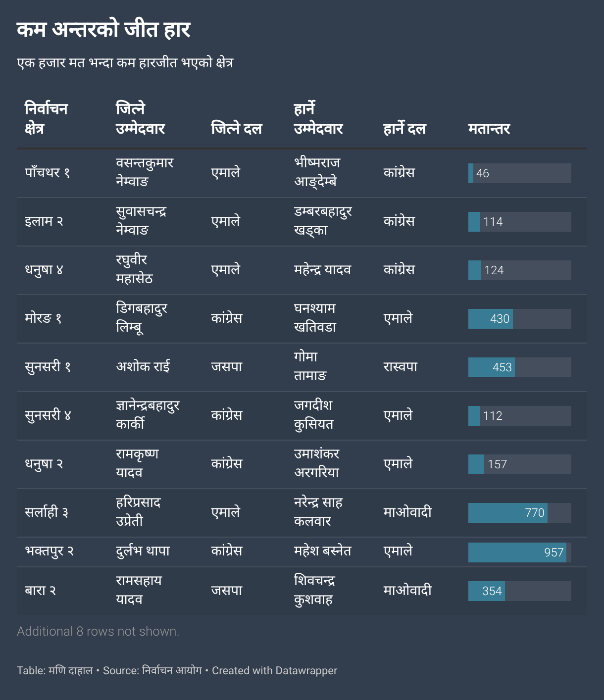Click the जित्ने दल column header
This screenshot has width=604, height=700.
tap(236, 129)
